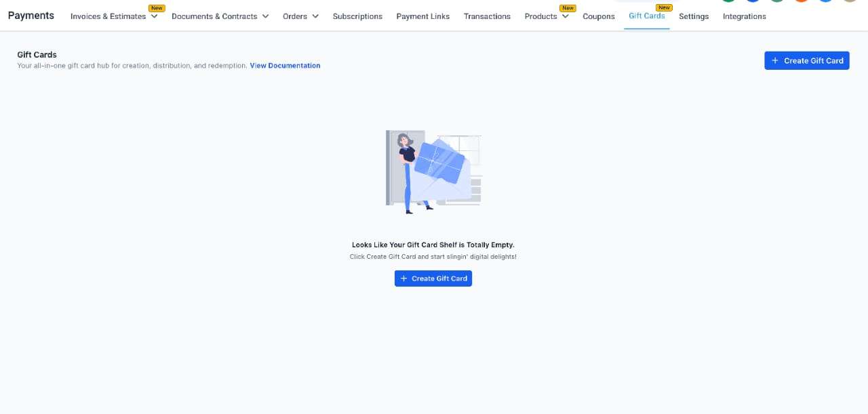Go to the Transactions tab

[487, 16]
